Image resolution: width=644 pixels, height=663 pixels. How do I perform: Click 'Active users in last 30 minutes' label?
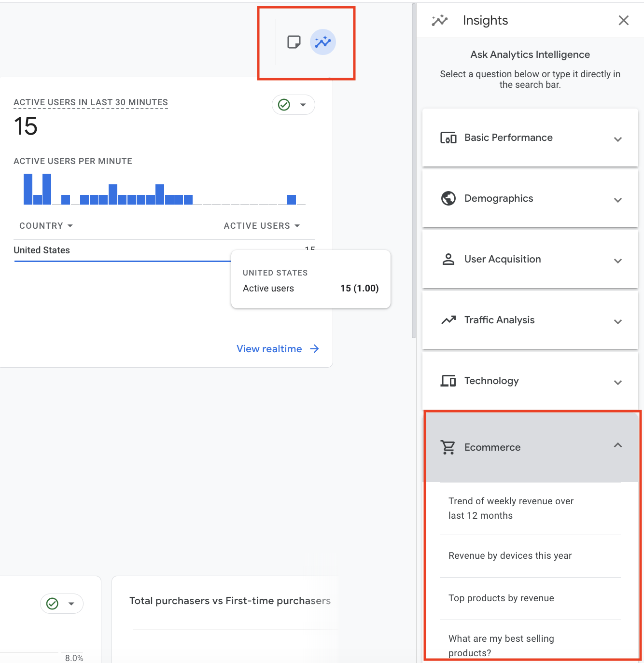click(91, 102)
